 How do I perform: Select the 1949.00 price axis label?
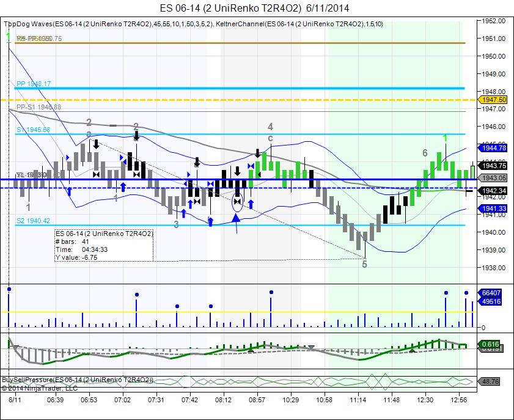[493, 74]
